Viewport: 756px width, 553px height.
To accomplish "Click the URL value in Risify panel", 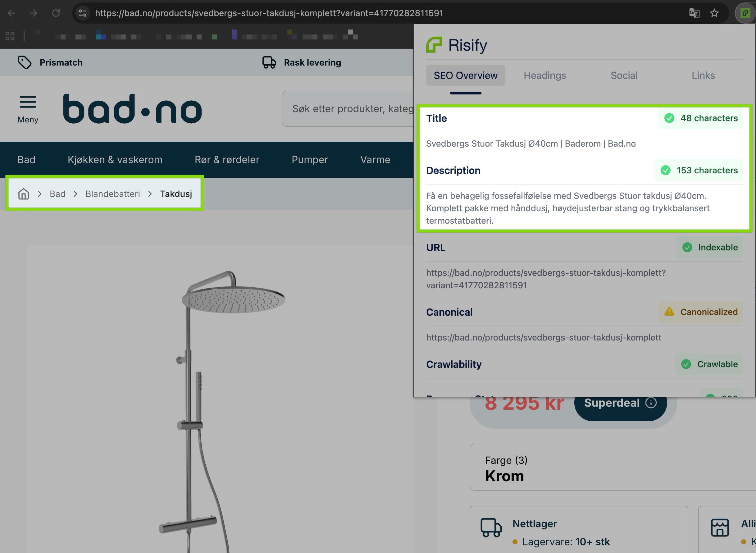I will 546,279.
